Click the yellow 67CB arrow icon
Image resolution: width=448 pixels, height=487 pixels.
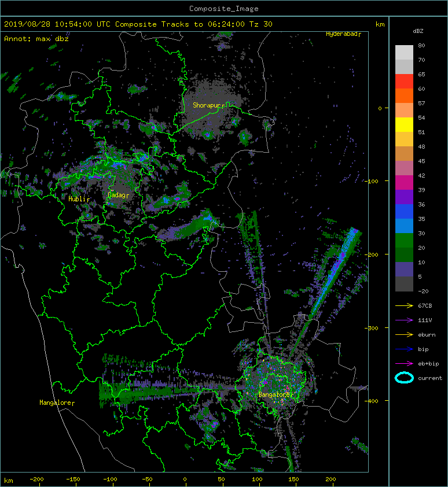point(404,305)
